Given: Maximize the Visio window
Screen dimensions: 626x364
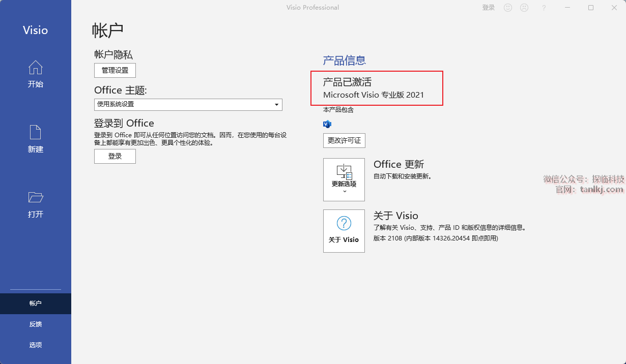Looking at the screenshot, I should point(591,8).
